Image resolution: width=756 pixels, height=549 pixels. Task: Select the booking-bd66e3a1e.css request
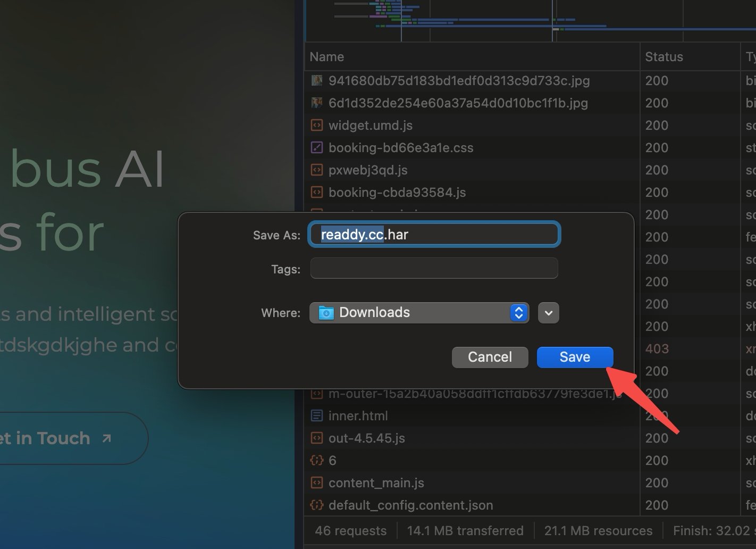[x=401, y=148]
